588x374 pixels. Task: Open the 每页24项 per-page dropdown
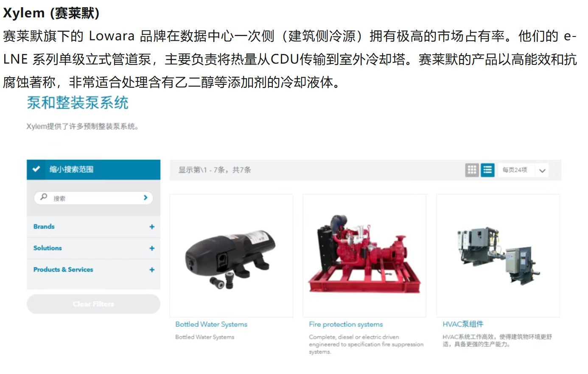tap(523, 170)
